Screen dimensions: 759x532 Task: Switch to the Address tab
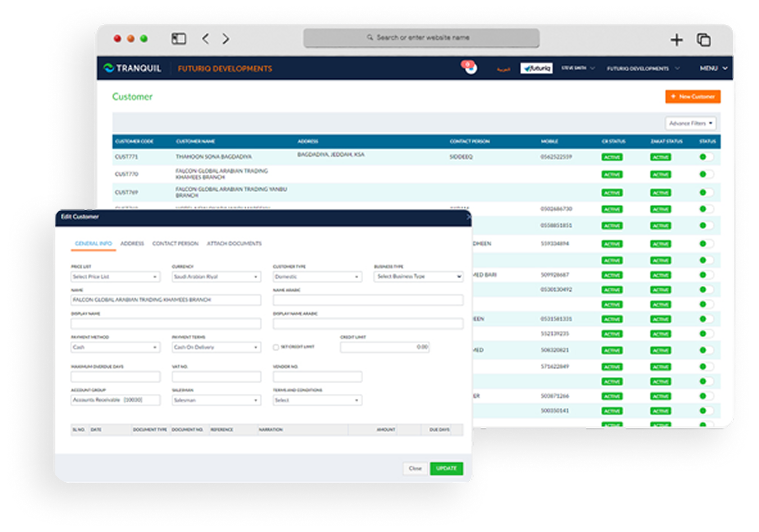(x=132, y=244)
